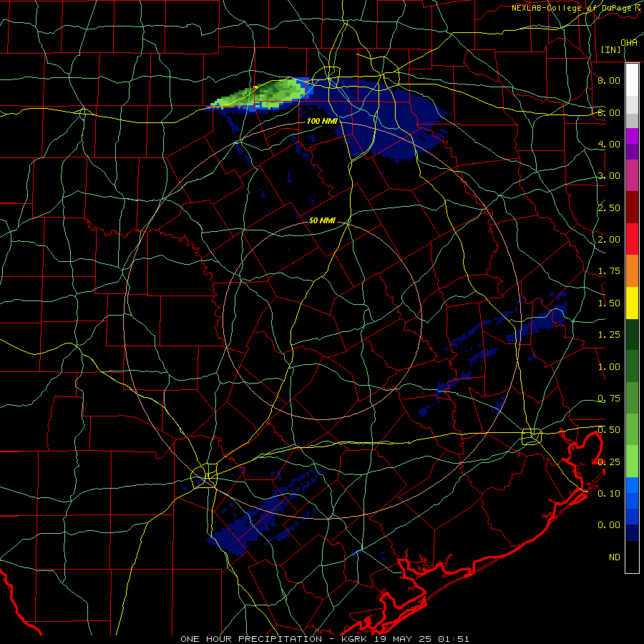This screenshot has height=644, width=644.
Task: Click the ND label in the legend
Action: tap(615, 557)
